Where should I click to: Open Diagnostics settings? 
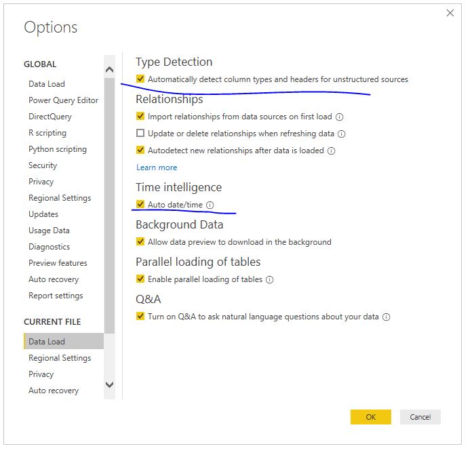(49, 247)
